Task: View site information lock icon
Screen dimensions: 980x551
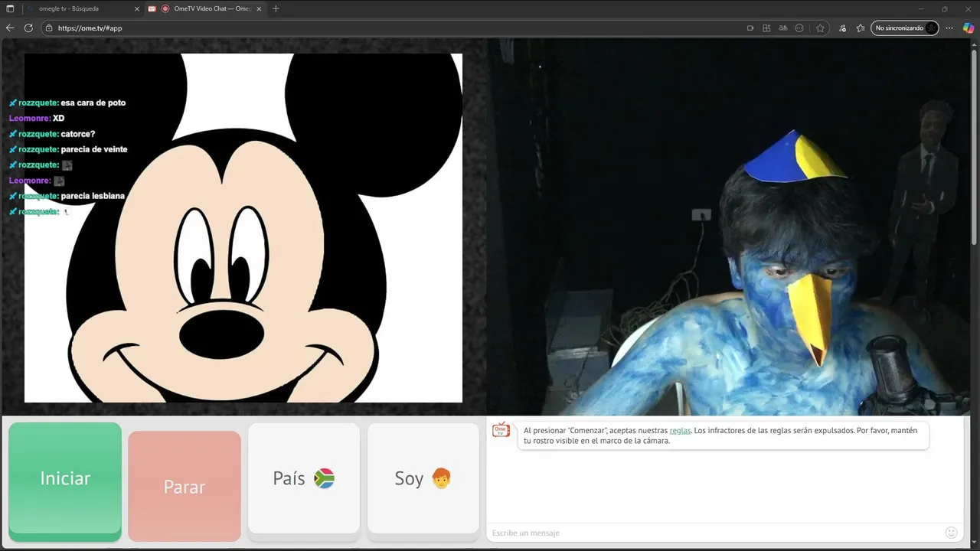Action: [49, 28]
